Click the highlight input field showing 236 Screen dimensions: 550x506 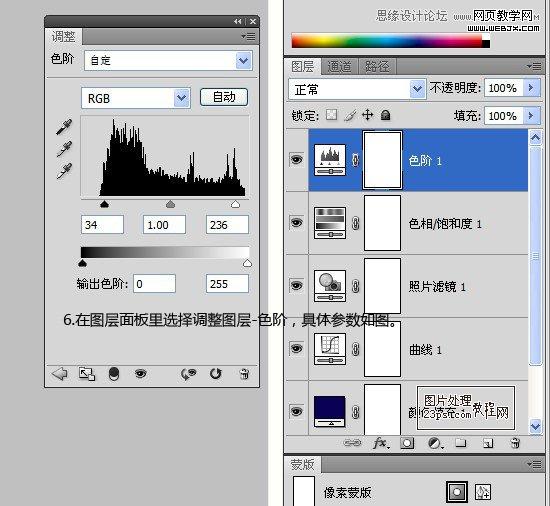[227, 224]
